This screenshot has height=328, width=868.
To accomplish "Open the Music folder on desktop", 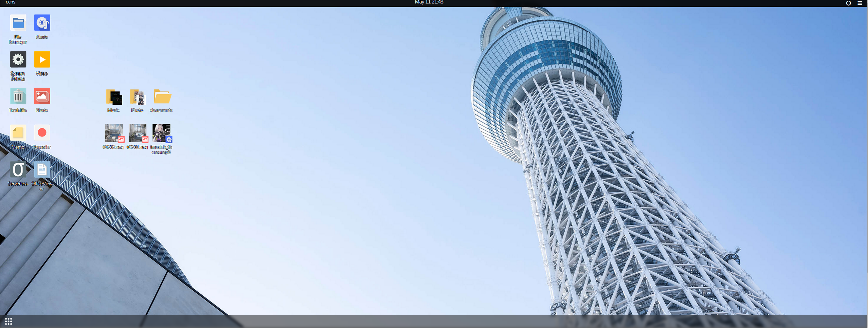I will (113, 97).
